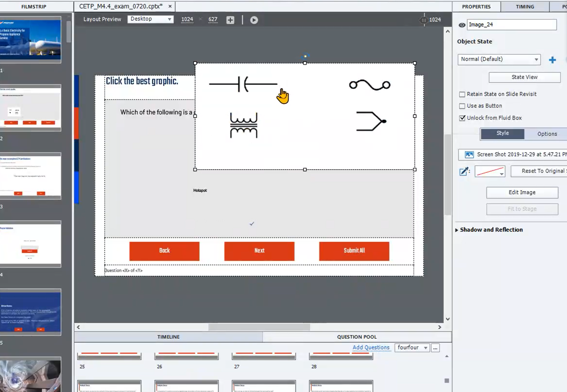The image size is (567, 392).
Task: Toggle Image_24 visibility eye icon
Action: tap(462, 25)
